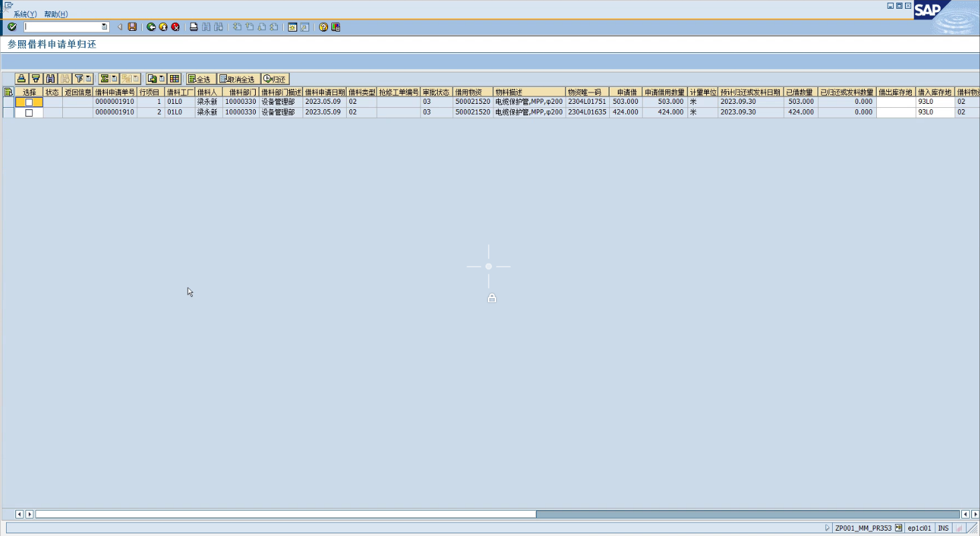Click the red Cancel icon
The height and width of the screenshot is (536, 980).
click(175, 27)
